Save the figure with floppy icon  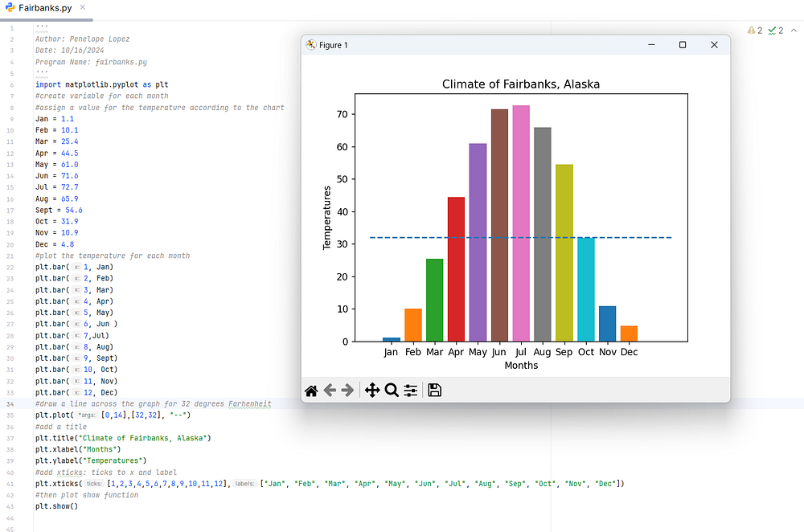pyautogui.click(x=434, y=391)
